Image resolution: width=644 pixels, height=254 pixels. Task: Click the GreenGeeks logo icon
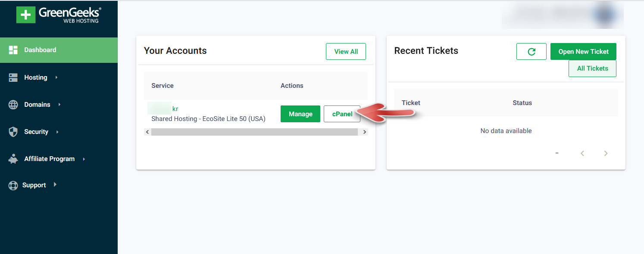click(x=26, y=15)
